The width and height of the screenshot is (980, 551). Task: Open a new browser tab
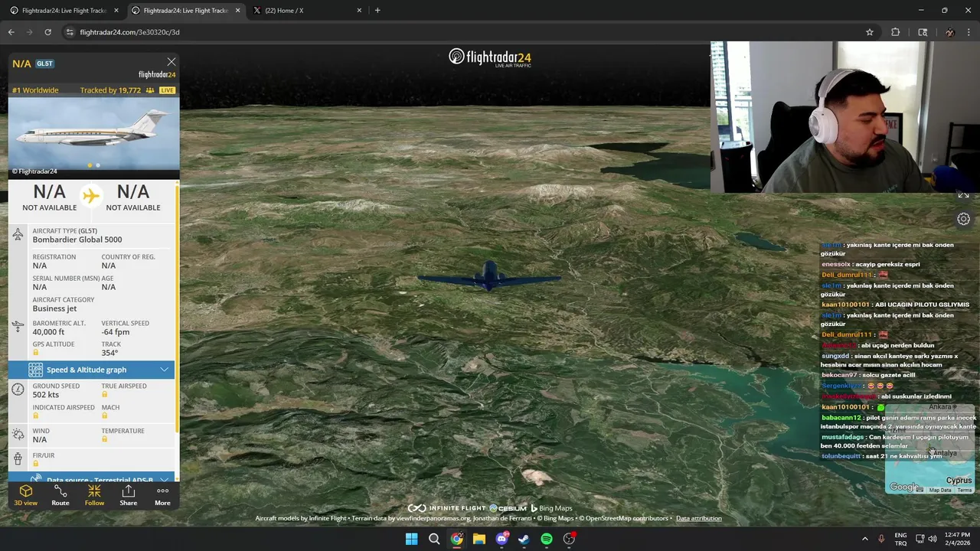click(377, 11)
